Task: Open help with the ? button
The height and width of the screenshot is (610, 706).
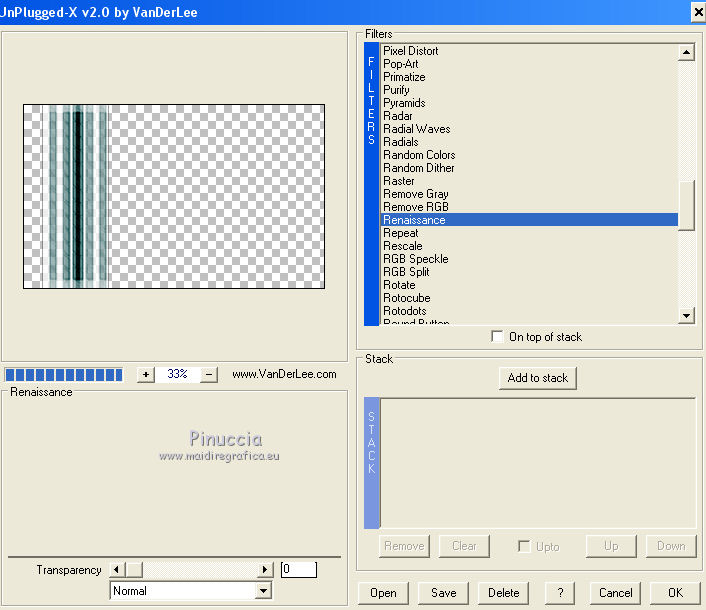Action: 560,593
